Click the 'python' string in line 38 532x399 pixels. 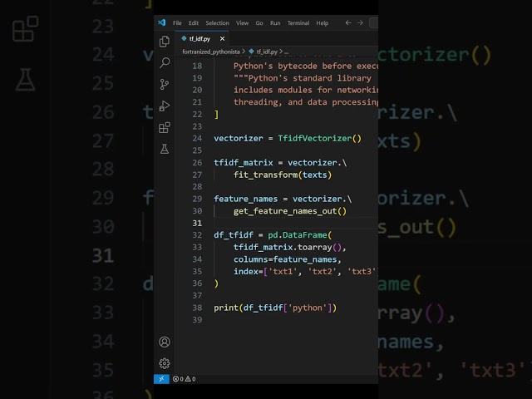coord(307,308)
